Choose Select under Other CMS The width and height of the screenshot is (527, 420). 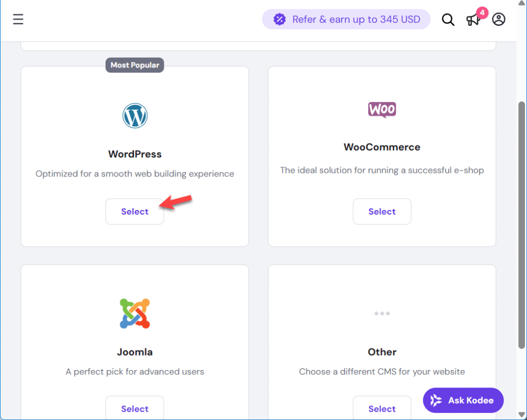coord(382,408)
